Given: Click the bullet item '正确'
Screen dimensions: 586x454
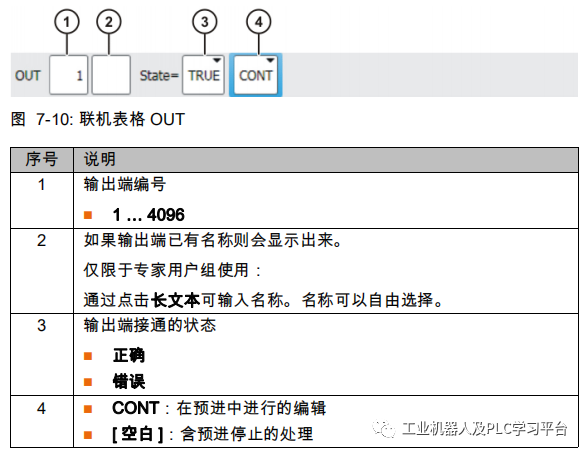Looking at the screenshot, I should click(x=129, y=355).
